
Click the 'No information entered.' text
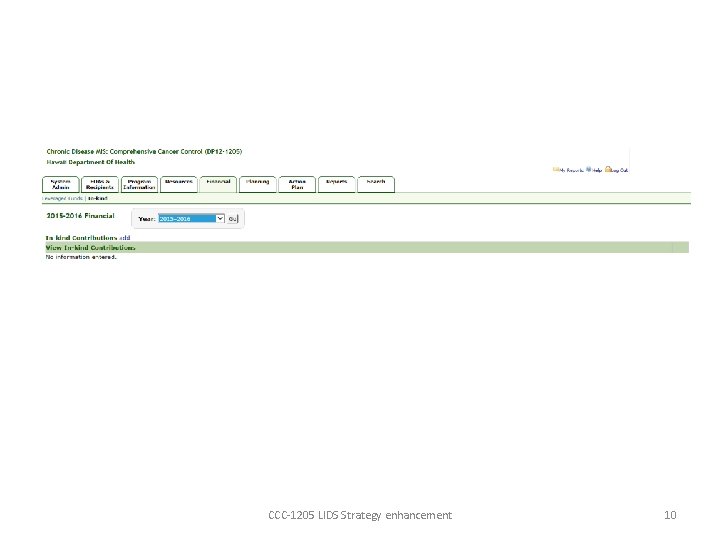[81, 257]
